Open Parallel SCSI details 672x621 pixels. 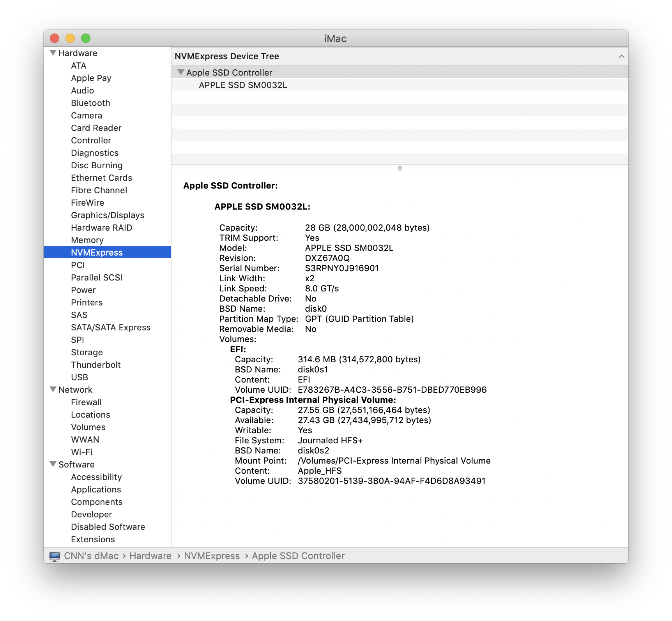point(96,277)
